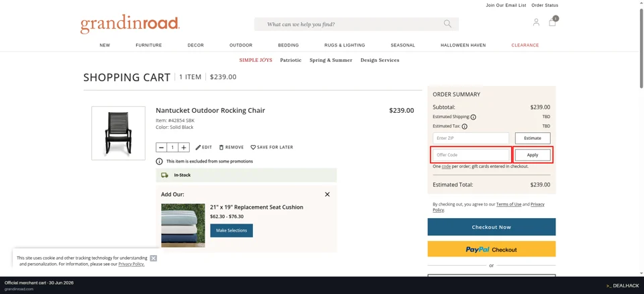The width and height of the screenshot is (644, 294).
Task: Click the Enter ZIP field
Action: coord(471,138)
